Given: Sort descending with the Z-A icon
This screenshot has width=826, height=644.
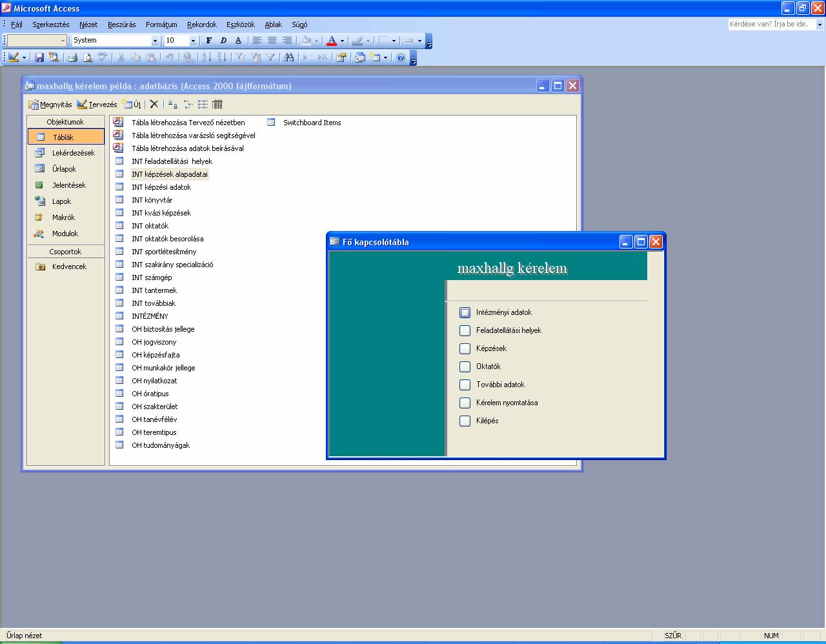Looking at the screenshot, I should pos(221,57).
